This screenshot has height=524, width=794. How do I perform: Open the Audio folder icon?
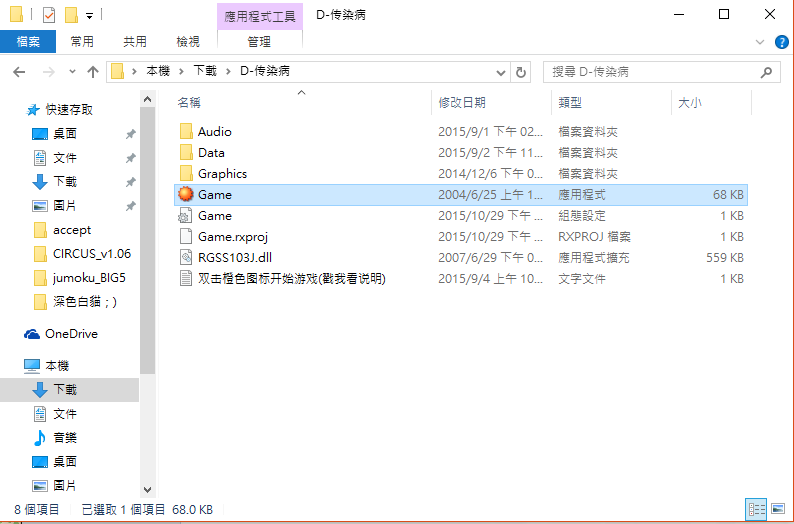click(x=186, y=132)
